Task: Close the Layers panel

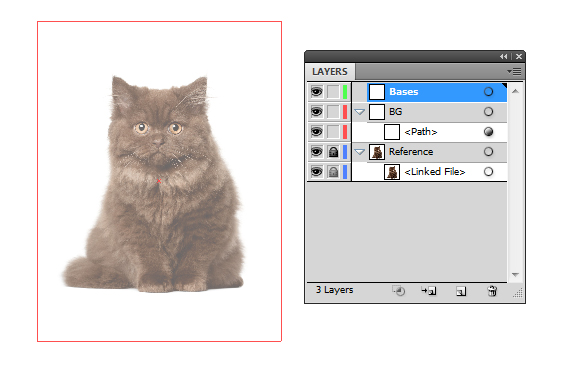Action: pyautogui.click(x=519, y=56)
